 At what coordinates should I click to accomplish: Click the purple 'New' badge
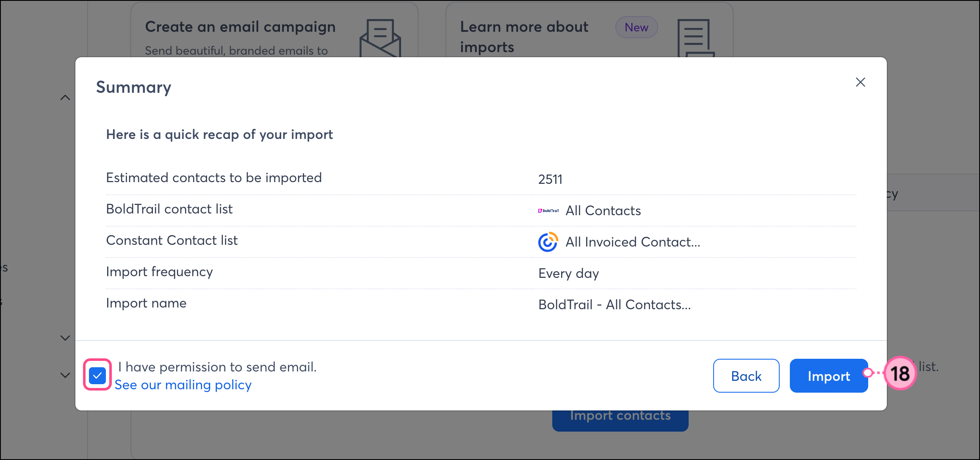pos(636,28)
